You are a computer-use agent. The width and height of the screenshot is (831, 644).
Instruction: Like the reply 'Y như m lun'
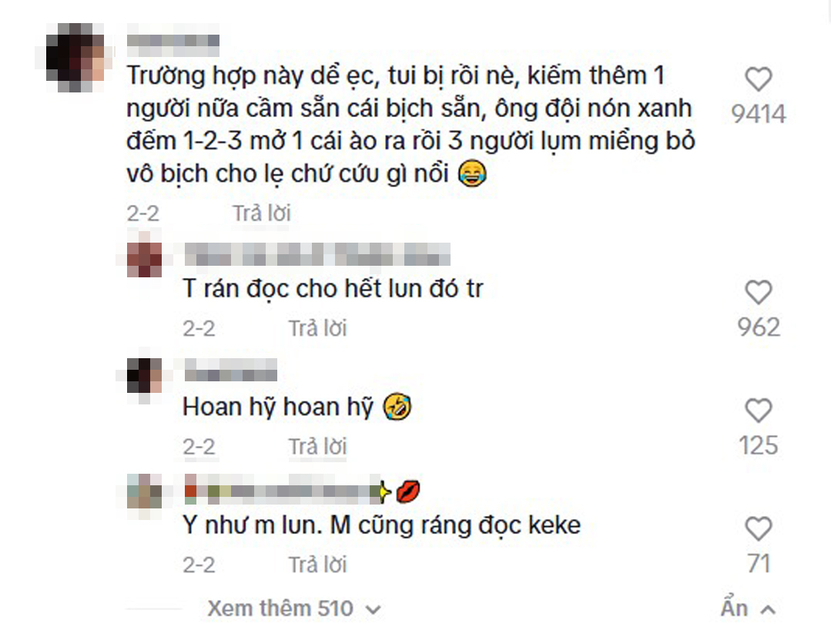[759, 529]
